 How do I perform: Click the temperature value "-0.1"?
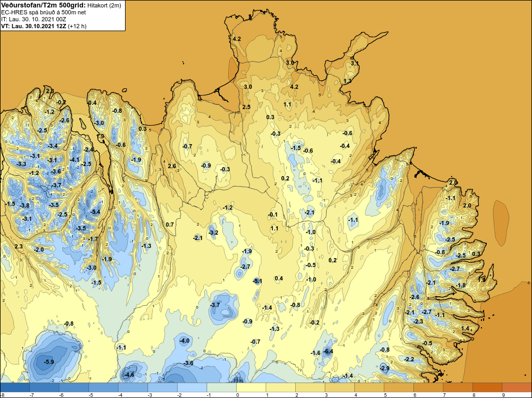(x=273, y=215)
